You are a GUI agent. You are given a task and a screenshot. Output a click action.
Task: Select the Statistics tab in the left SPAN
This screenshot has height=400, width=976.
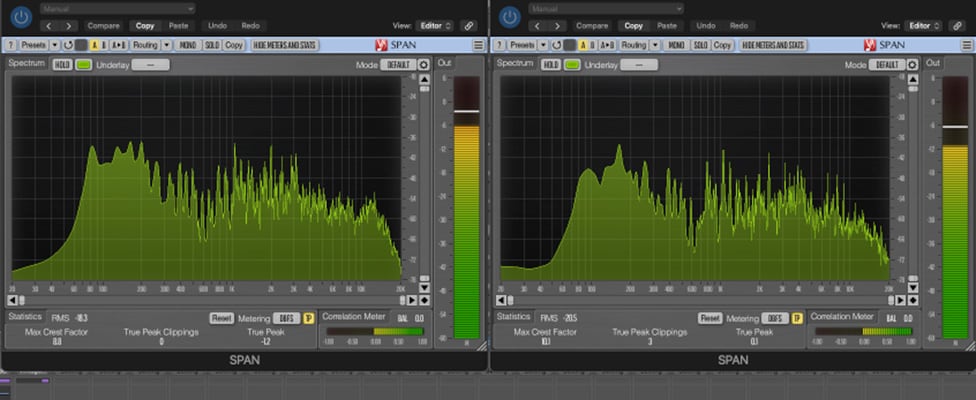[x=26, y=317]
